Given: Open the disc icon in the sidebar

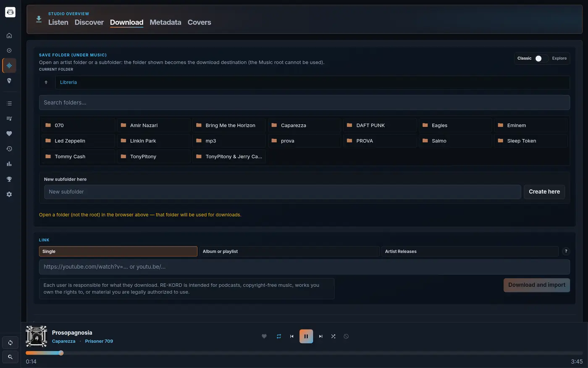Looking at the screenshot, I should point(9,50).
